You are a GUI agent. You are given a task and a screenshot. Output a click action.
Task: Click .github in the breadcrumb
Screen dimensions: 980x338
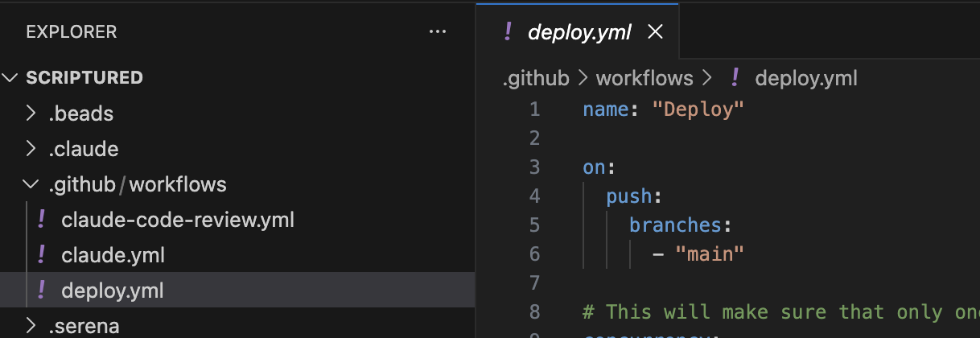coord(536,78)
